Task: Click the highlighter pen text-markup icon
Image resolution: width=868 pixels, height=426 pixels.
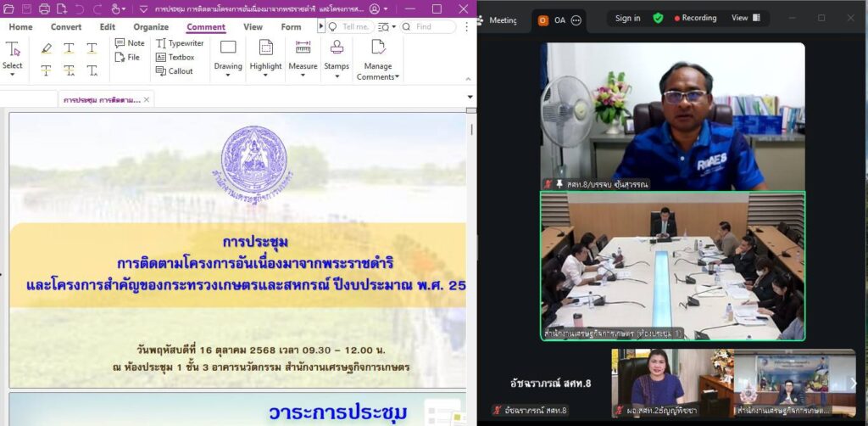Action: (46, 48)
